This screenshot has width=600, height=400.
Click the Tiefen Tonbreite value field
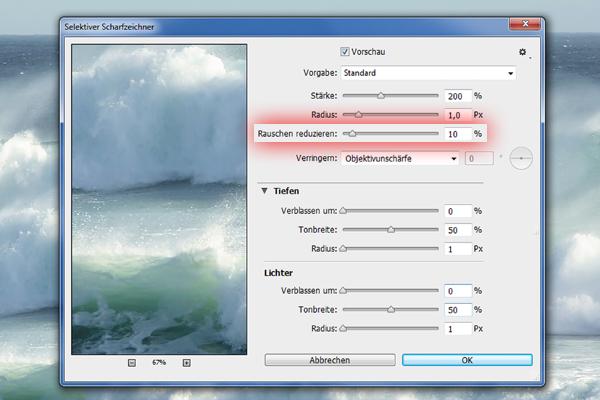click(458, 230)
